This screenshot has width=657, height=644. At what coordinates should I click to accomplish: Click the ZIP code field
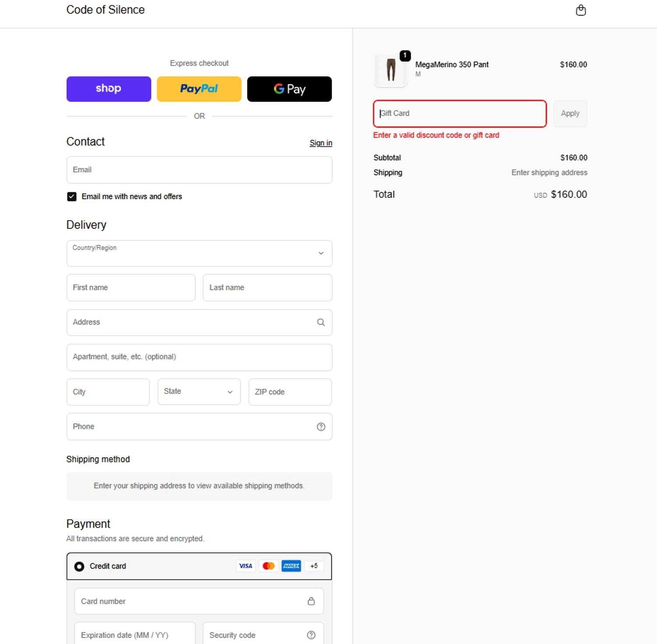[x=290, y=392]
